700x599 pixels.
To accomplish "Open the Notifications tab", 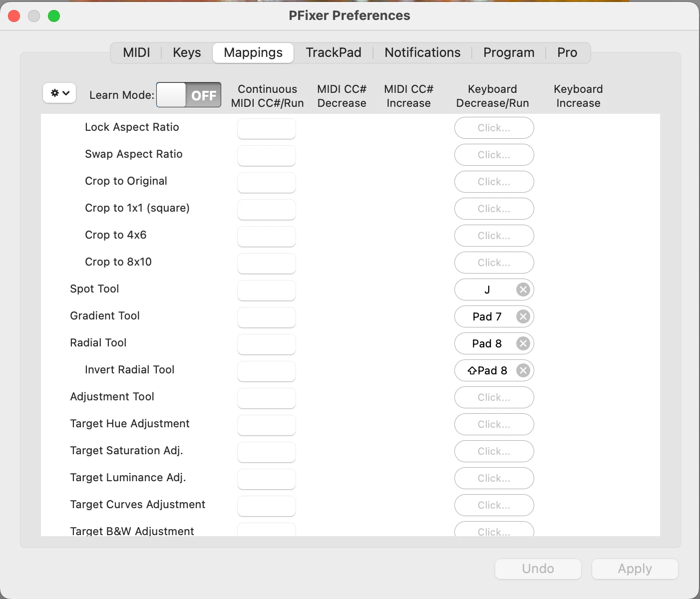I will (422, 52).
